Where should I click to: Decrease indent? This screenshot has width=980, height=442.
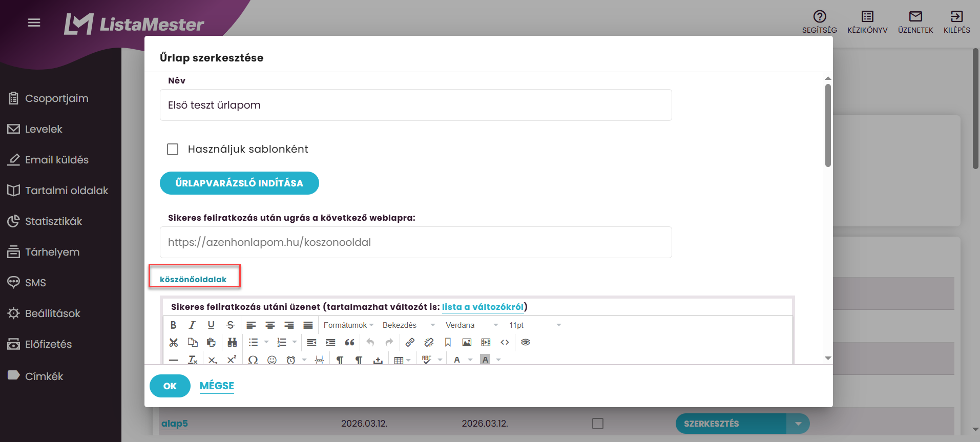tap(311, 343)
